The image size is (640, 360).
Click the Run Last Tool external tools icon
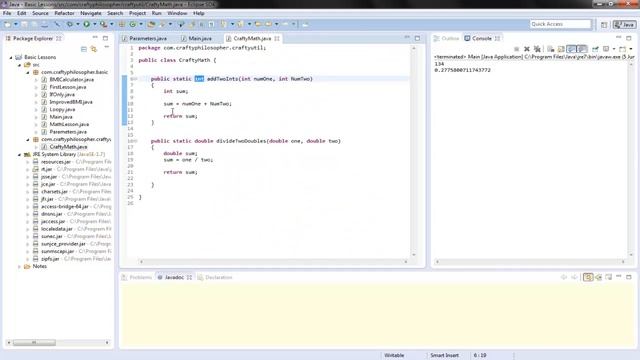[104, 24]
